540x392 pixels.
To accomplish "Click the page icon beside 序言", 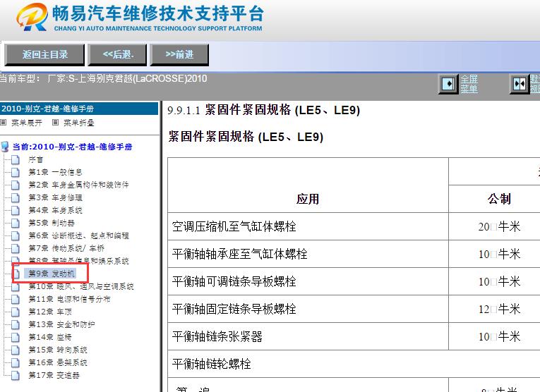I will pyautogui.click(x=15, y=159).
